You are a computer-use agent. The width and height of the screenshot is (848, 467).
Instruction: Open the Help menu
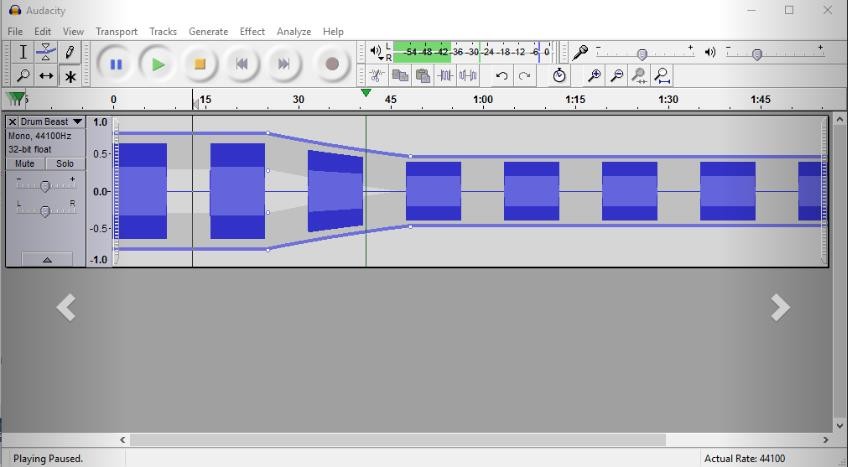pos(333,31)
